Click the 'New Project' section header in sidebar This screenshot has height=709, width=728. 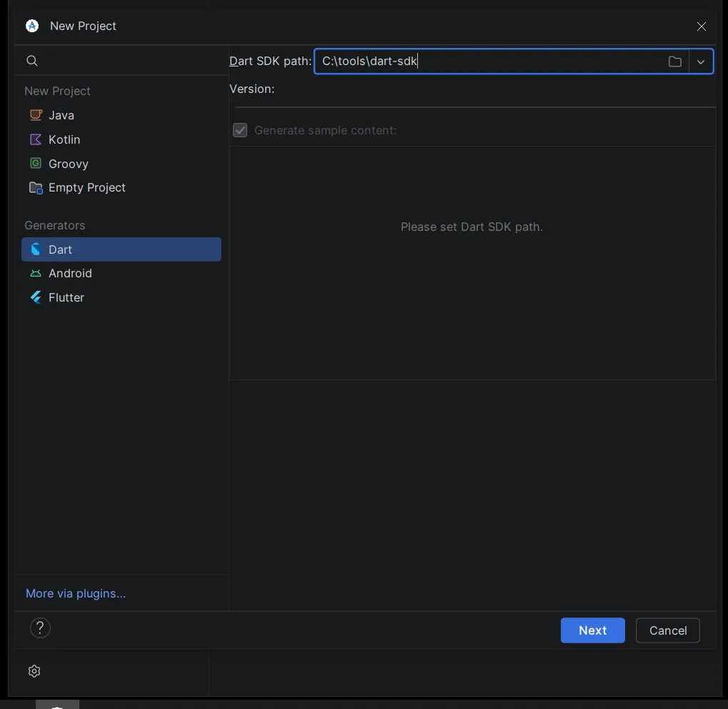pos(58,91)
